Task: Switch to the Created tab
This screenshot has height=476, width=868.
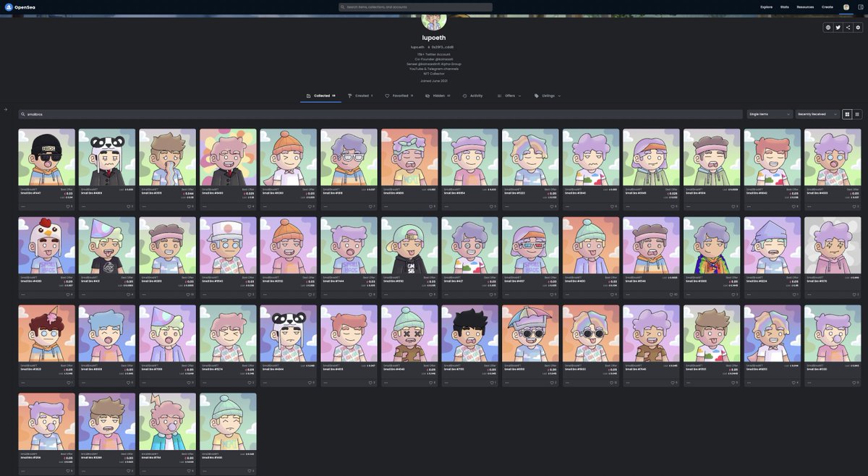Action: tap(360, 95)
